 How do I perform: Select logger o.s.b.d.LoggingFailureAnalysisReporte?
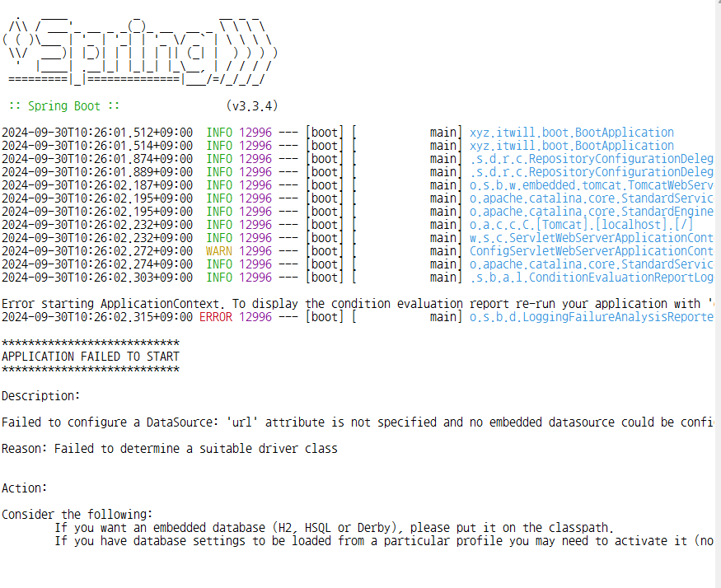click(x=592, y=317)
